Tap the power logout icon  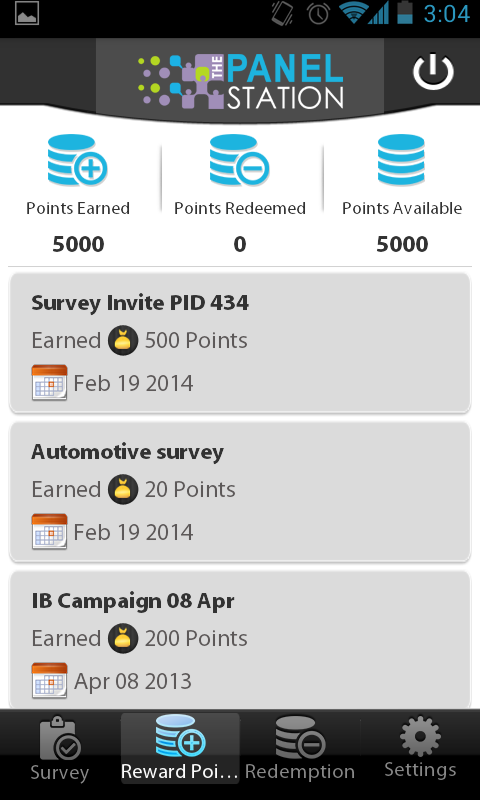(x=433, y=72)
